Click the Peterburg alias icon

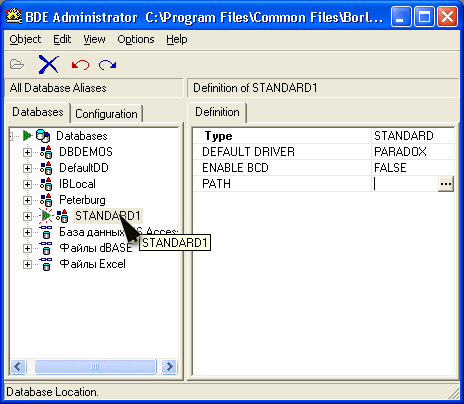point(46,200)
